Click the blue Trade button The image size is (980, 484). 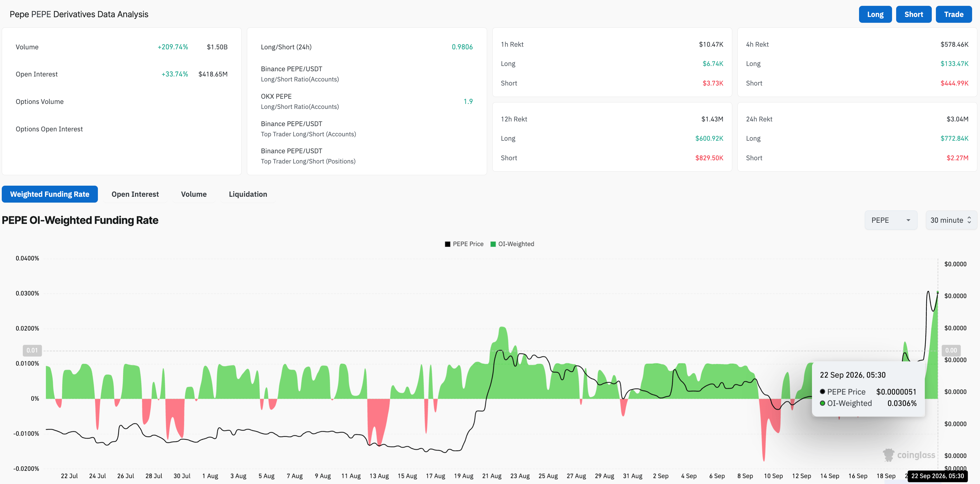tap(954, 14)
